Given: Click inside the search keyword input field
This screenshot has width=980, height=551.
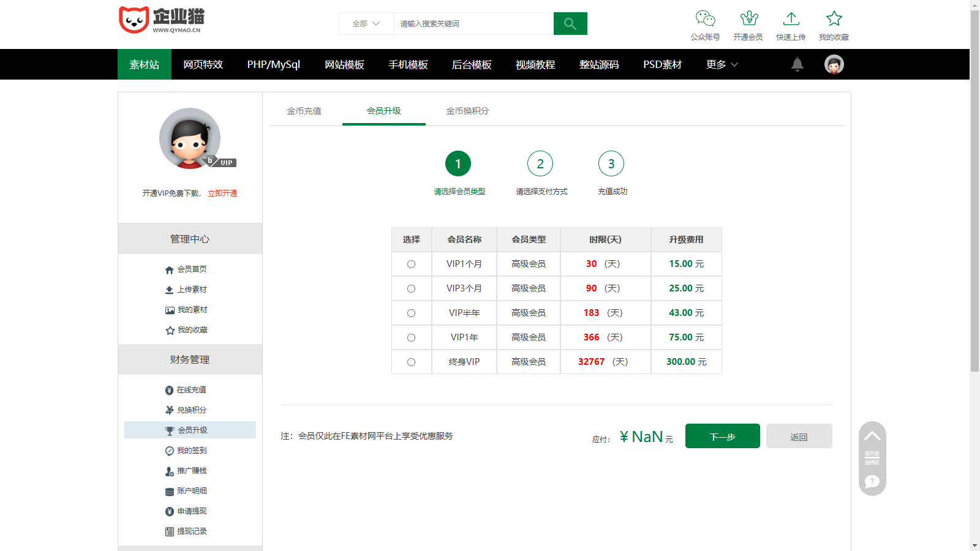Looking at the screenshot, I should click(472, 23).
